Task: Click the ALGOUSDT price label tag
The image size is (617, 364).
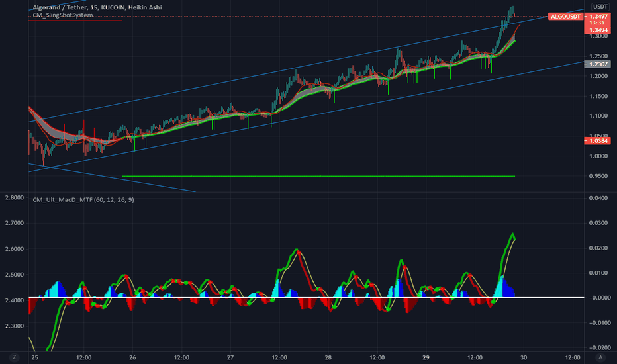Action: click(x=565, y=16)
